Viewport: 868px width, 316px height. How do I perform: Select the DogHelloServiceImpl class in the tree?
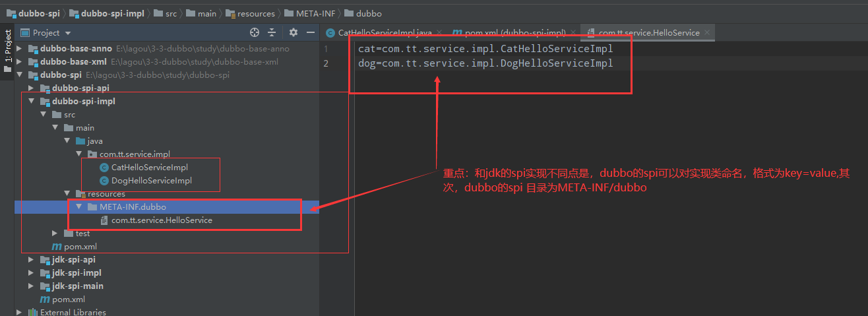click(x=151, y=181)
